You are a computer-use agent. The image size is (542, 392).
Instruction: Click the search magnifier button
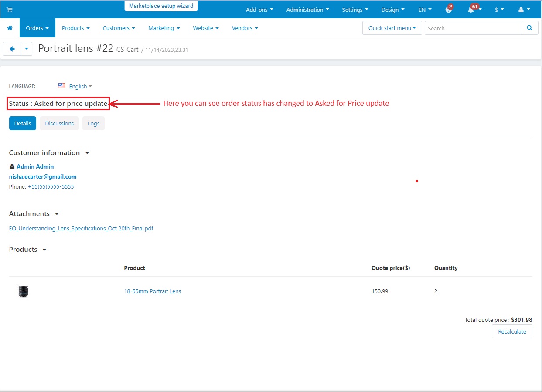pos(529,28)
